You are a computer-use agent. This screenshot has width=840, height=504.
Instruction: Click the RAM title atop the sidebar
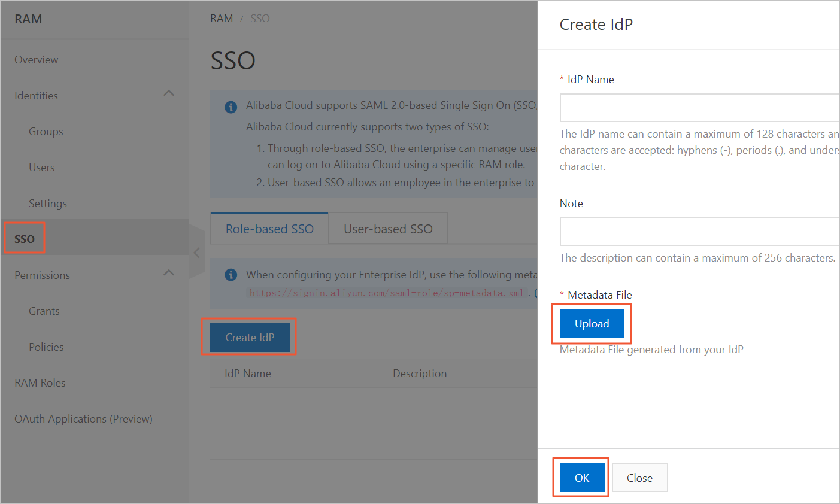point(28,19)
